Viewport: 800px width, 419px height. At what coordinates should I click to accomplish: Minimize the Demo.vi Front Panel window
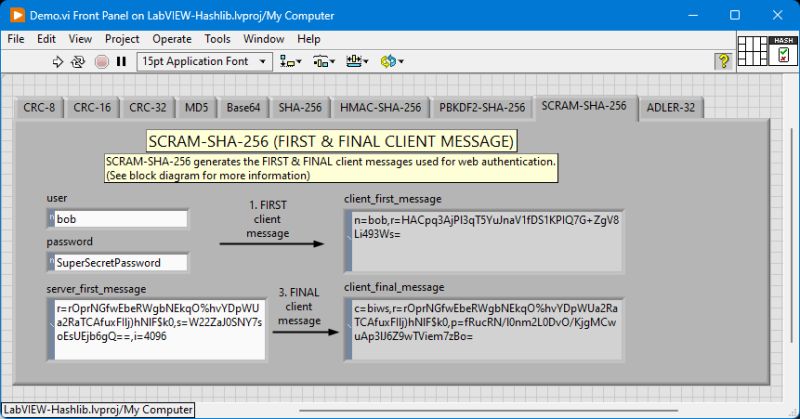pos(693,15)
